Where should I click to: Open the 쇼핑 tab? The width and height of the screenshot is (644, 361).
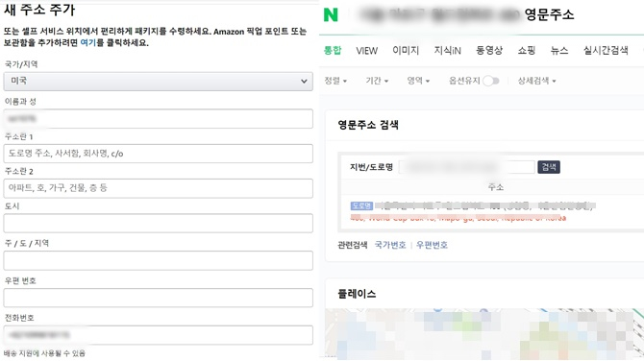pos(526,51)
